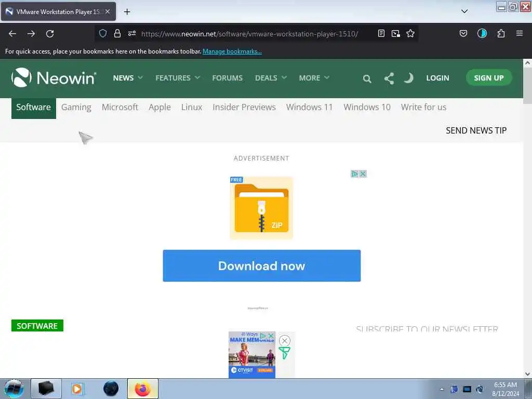Click the LOGIN link
The image size is (532, 399).
coord(437,78)
